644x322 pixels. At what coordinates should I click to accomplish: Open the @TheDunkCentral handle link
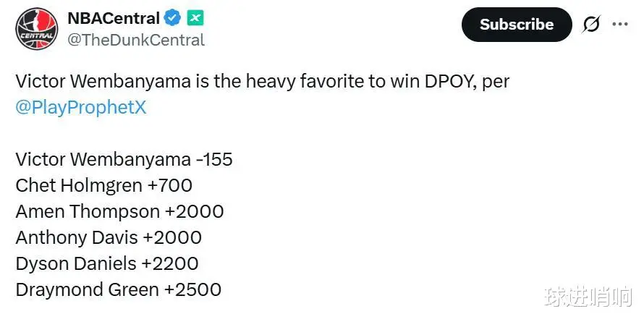(x=135, y=40)
